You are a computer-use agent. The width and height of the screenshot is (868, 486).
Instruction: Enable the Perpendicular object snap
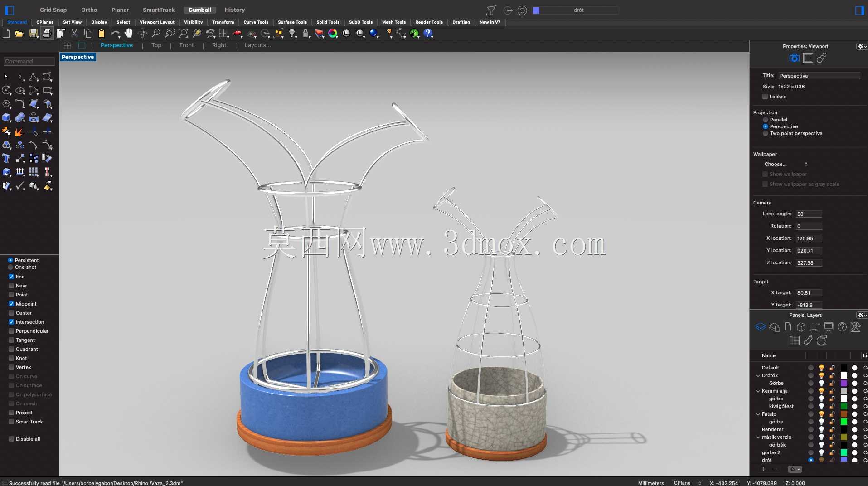(x=11, y=331)
